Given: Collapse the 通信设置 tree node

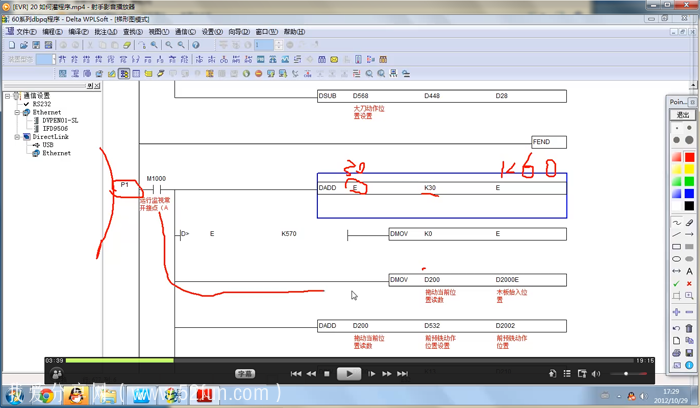Looking at the screenshot, I should (8, 97).
